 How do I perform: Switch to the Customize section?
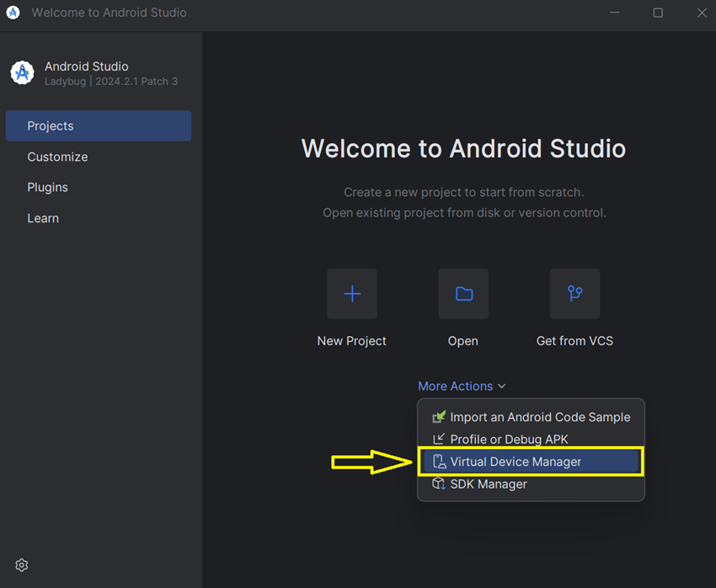click(x=57, y=157)
